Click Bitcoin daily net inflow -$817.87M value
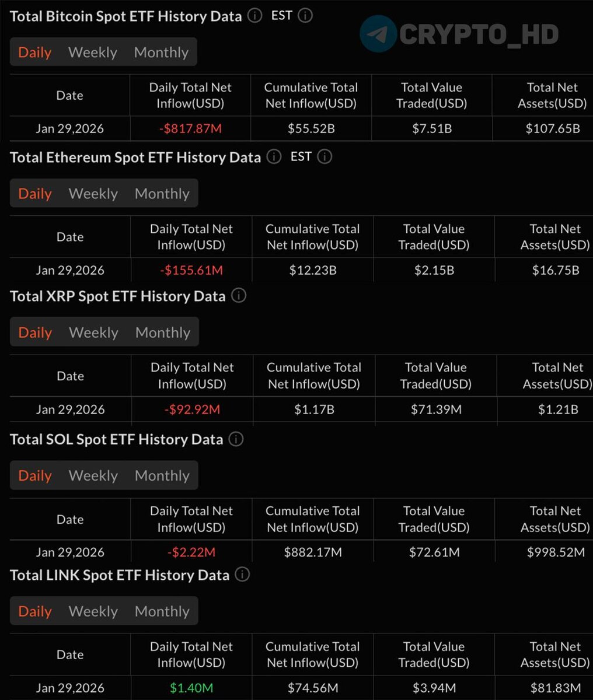Image resolution: width=593 pixels, height=700 pixels. click(190, 128)
